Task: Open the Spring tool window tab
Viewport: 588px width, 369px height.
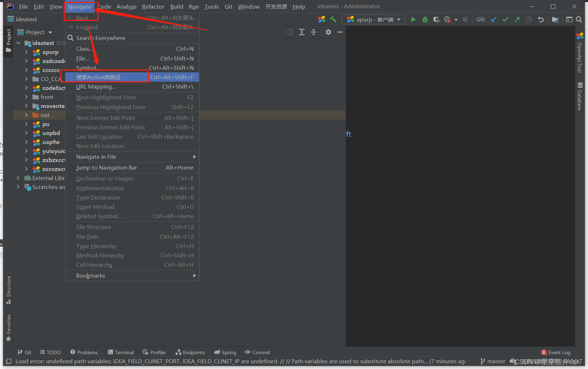Action: [225, 352]
